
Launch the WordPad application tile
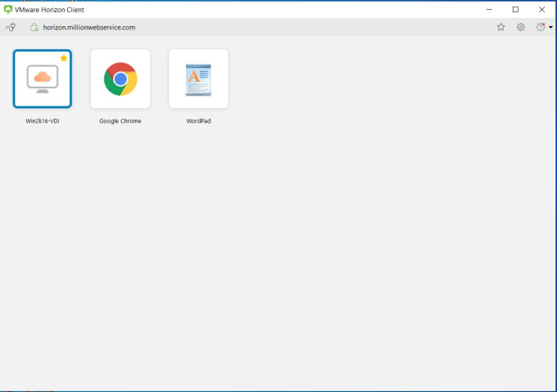click(x=198, y=79)
